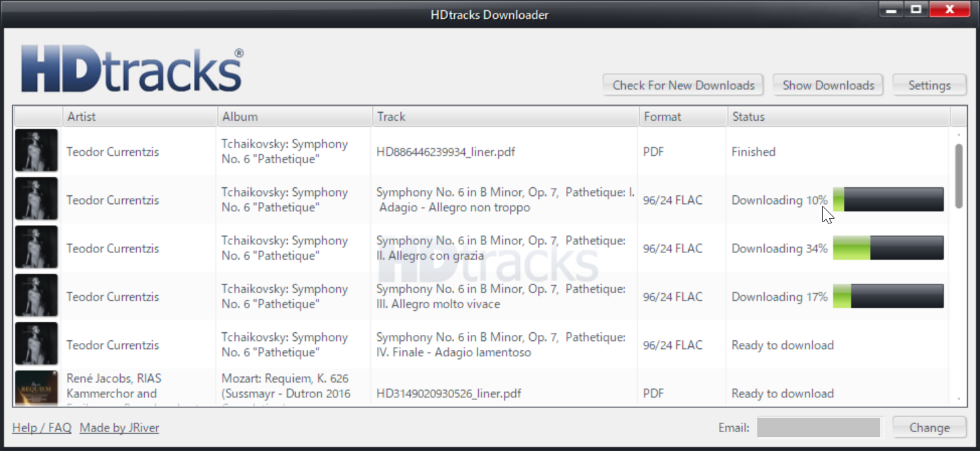
Task: Click album thumbnail for HD886446239934_liner.pdf row
Action: [36, 151]
